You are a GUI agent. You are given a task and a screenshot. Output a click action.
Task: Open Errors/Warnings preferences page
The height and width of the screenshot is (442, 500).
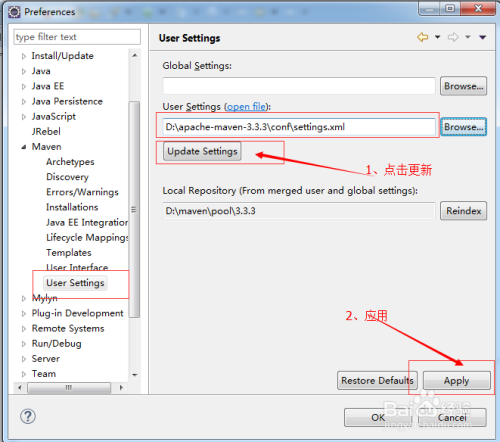coord(82,192)
